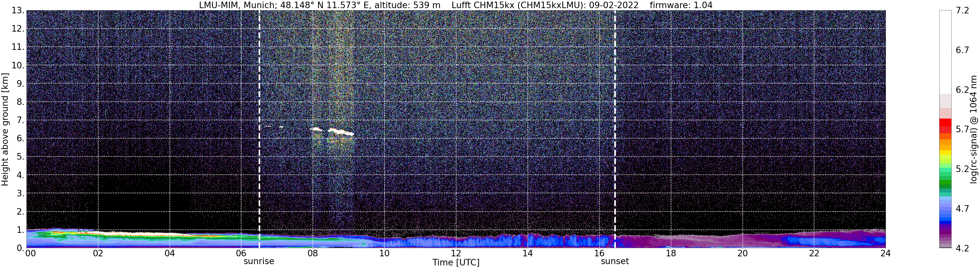Click the height axis tick label 11.
This screenshot has height=269, width=980.
pyautogui.click(x=18, y=47)
